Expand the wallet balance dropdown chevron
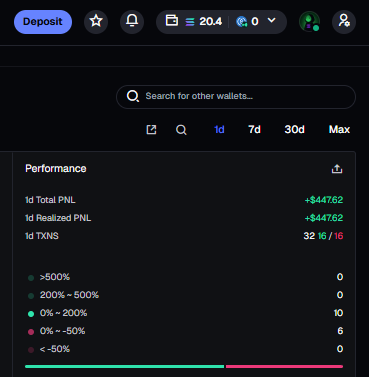Viewport: 369px width, 377px height. coord(272,21)
